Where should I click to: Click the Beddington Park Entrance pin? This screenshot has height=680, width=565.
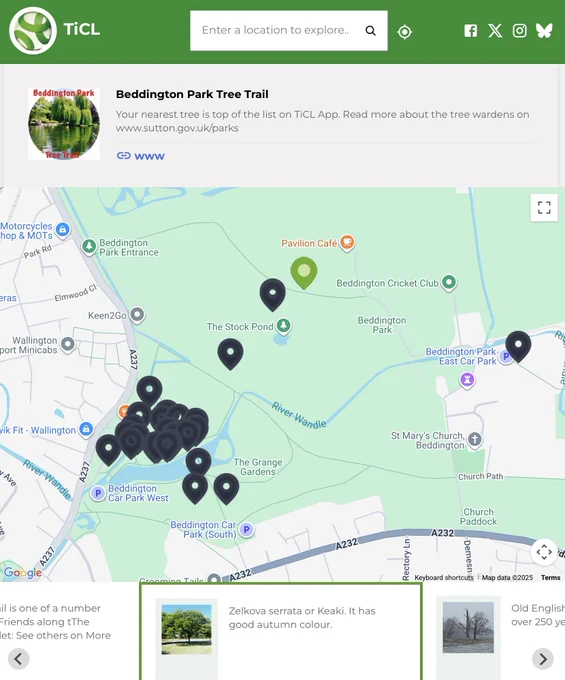tap(89, 246)
